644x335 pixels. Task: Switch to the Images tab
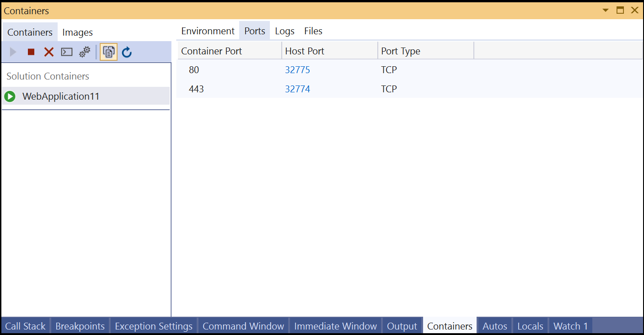(x=77, y=32)
